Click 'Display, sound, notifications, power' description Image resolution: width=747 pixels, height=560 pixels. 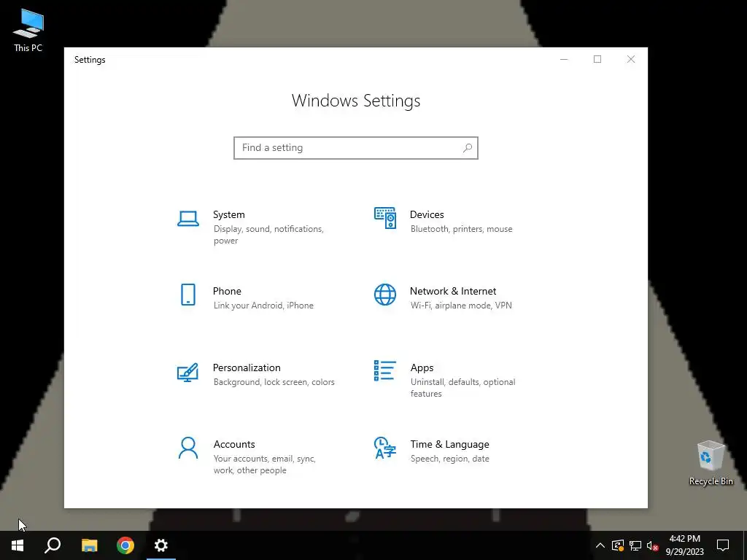point(268,235)
